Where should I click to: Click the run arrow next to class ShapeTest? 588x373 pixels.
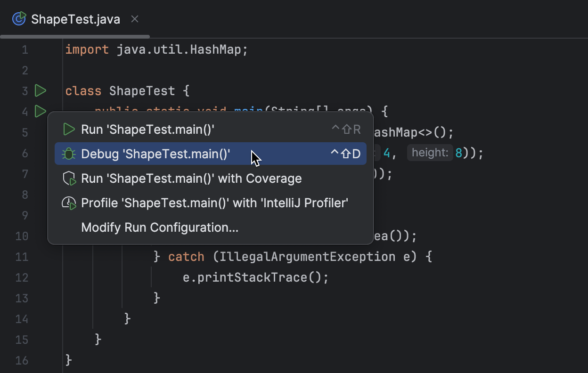click(x=41, y=90)
